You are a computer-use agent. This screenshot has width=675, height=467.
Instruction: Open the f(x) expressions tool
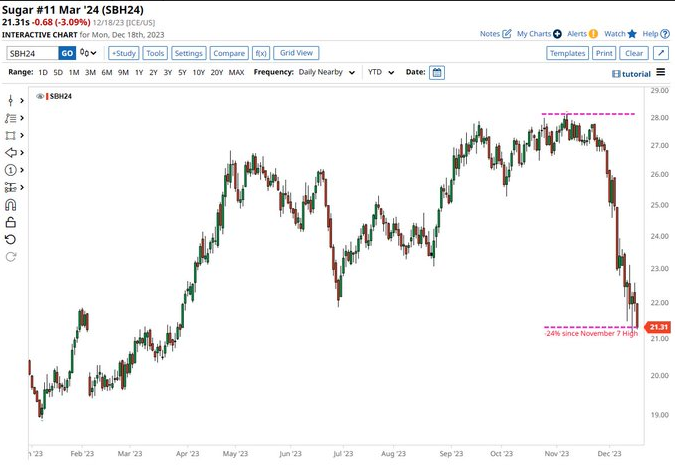point(261,53)
